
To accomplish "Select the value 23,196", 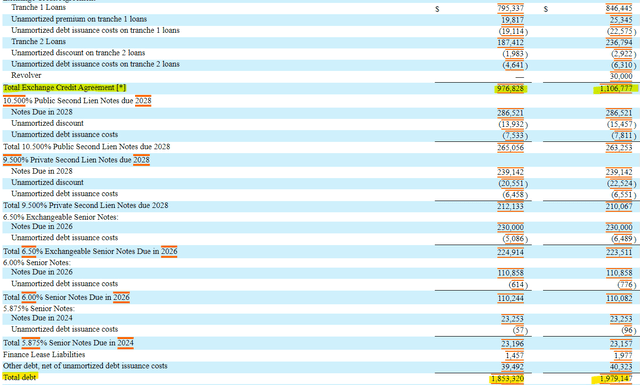I will (512, 344).
